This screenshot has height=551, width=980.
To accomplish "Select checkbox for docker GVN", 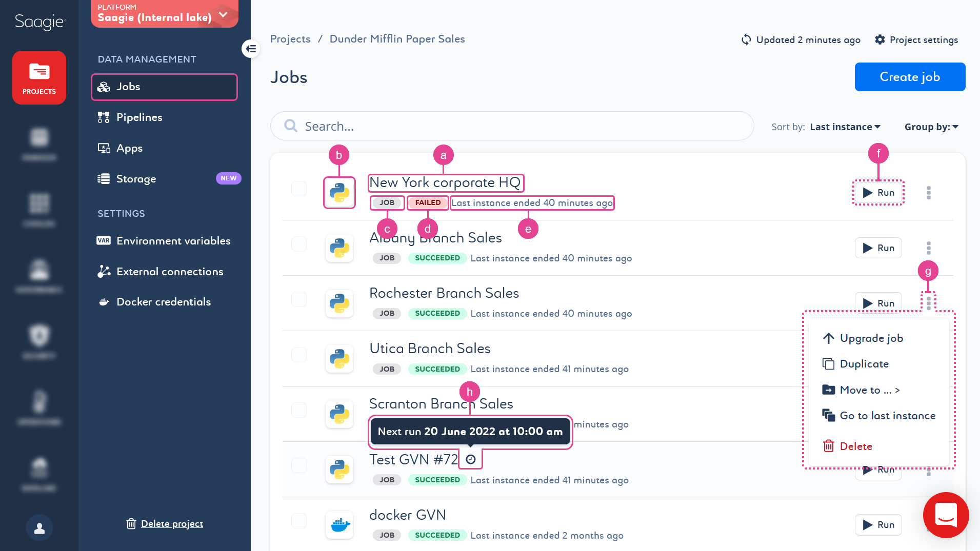I will click(299, 521).
